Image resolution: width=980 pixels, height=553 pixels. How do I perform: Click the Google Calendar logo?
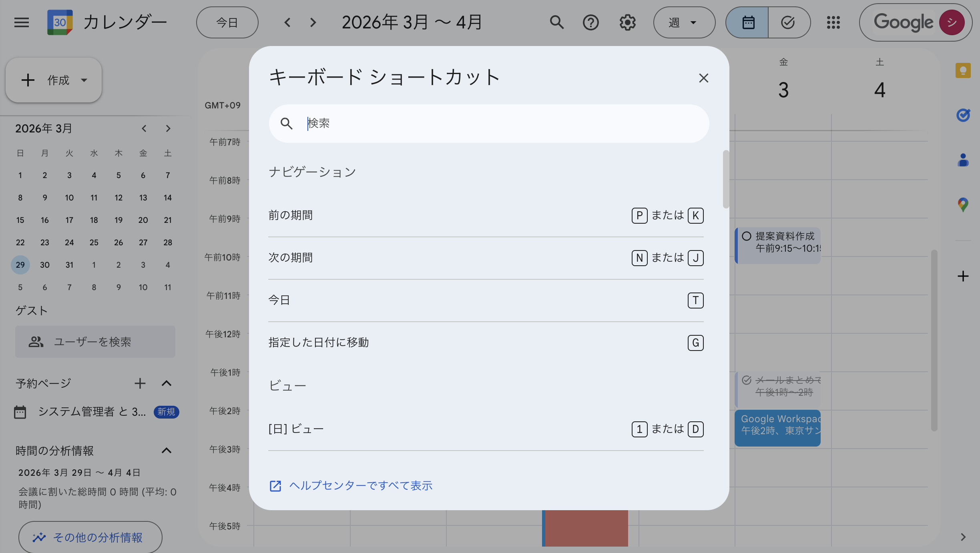[x=59, y=22]
